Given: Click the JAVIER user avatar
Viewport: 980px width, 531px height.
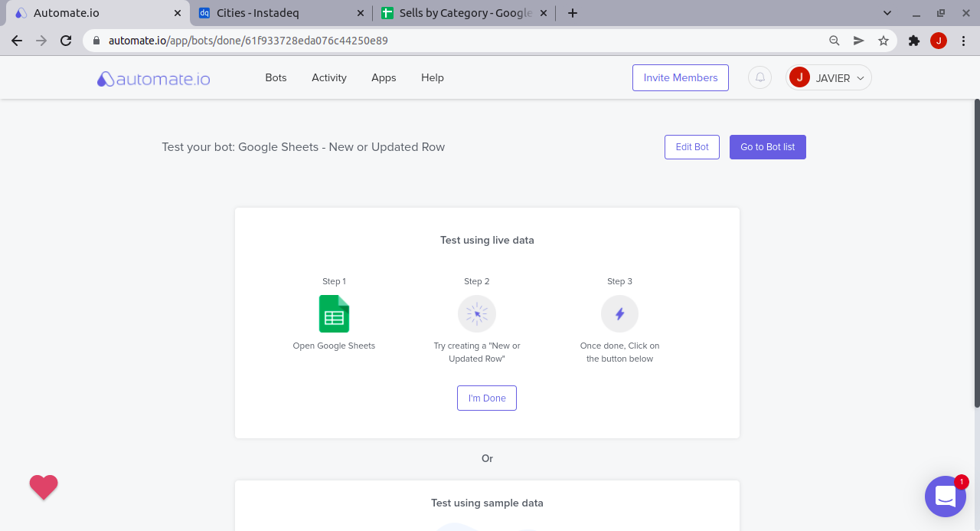Looking at the screenshot, I should pos(799,77).
